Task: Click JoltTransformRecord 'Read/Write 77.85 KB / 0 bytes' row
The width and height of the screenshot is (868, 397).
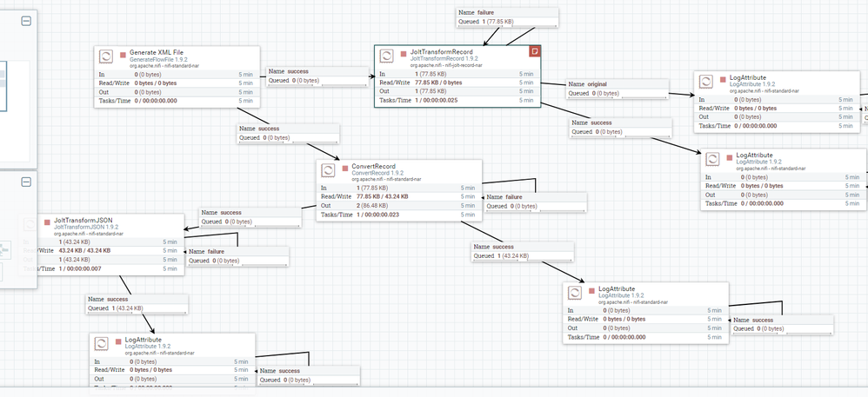Action: coord(457,83)
